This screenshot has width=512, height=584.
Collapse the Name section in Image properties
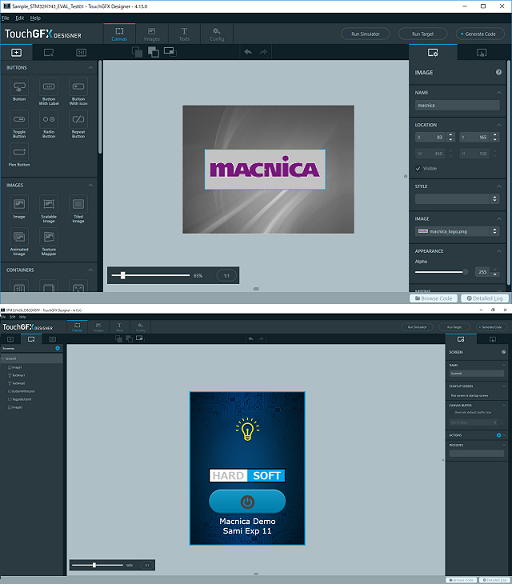(499, 92)
